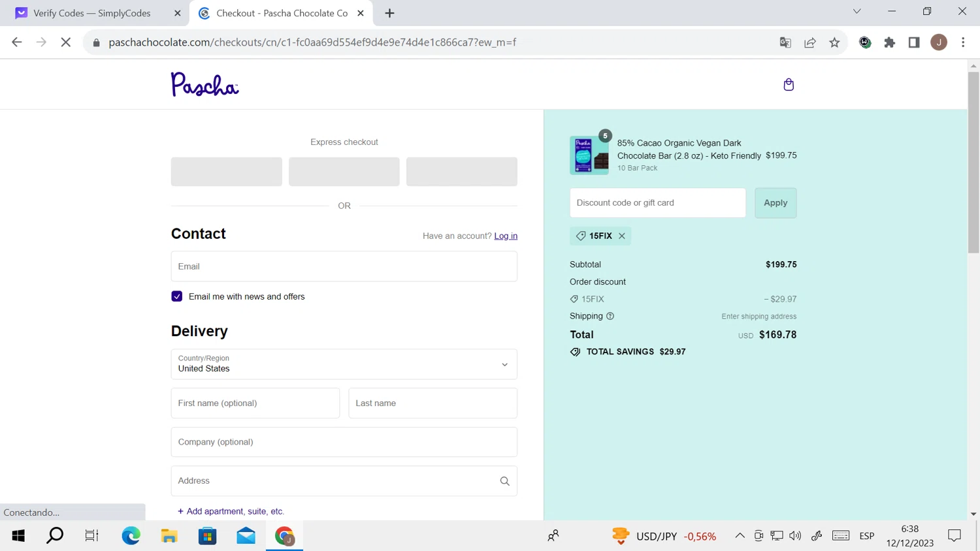Screen dimensions: 980x551
Task: Click the Last name field
Action: tap(433, 403)
